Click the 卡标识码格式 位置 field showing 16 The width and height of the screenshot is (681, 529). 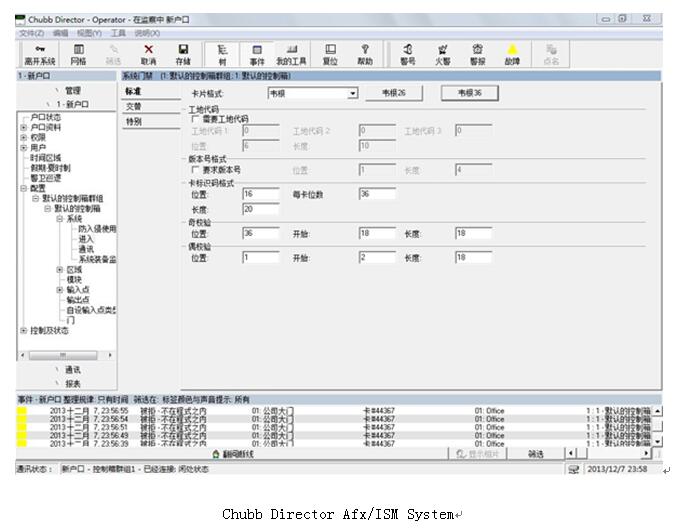point(261,194)
